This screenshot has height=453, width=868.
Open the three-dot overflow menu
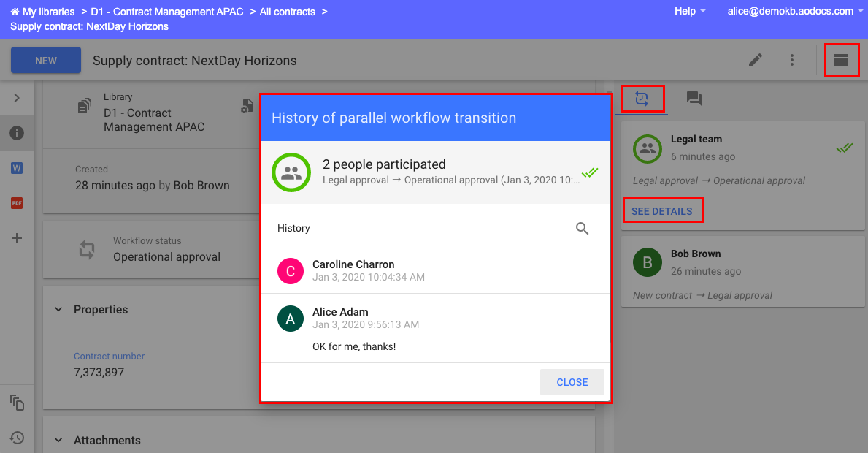point(792,60)
